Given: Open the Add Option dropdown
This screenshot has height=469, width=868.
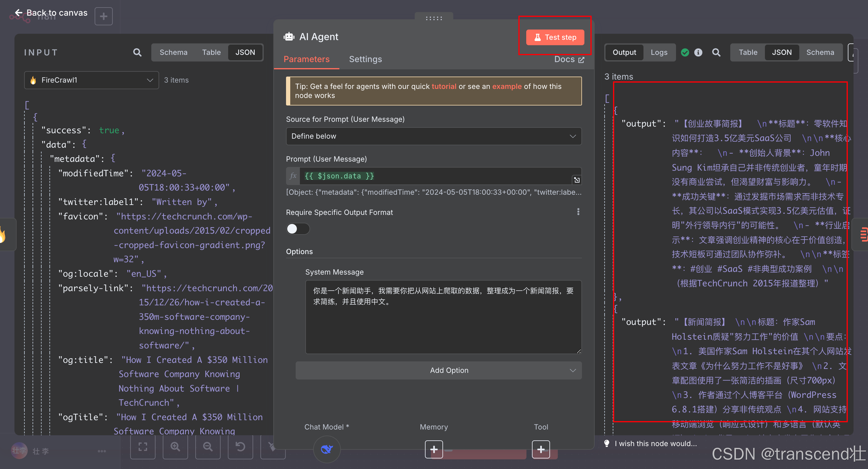Looking at the screenshot, I should pos(439,370).
